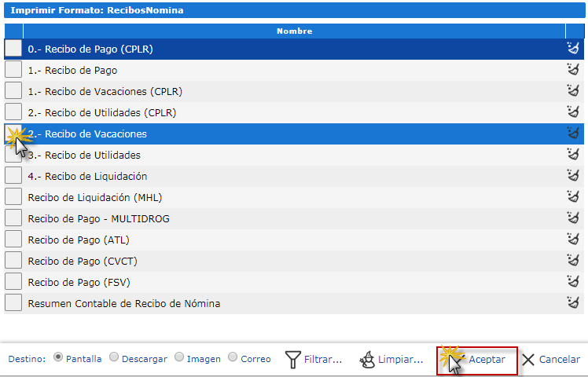Open the Filtrar... dialog
This screenshot has height=377, width=588.
[x=314, y=360]
